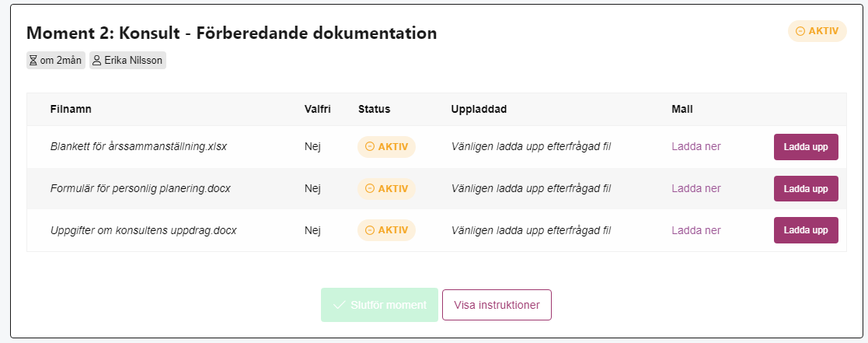The image size is (868, 343).
Task: Click the hourglass icon beside om 2mån
Action: coord(33,61)
